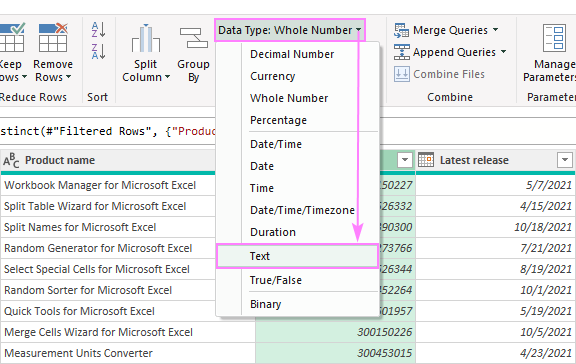Select the Random Generator for Microsoft Excel cell

coord(108,248)
